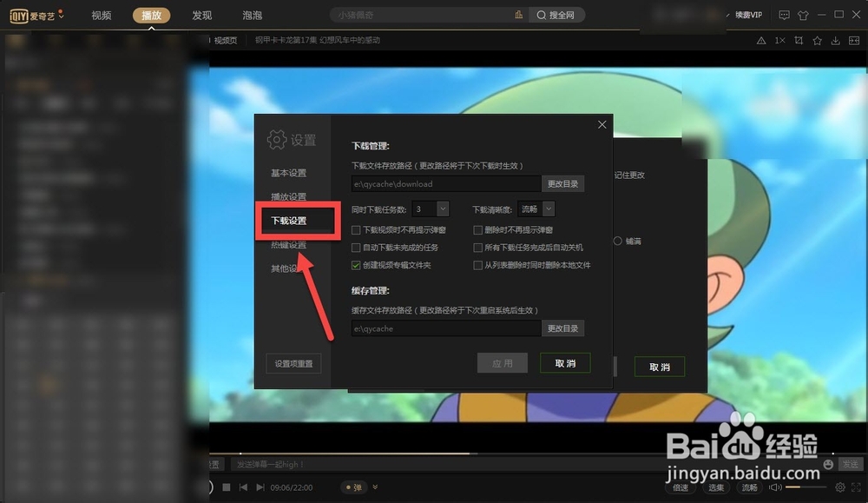Open the settings gear in playback bar

[x=838, y=487]
